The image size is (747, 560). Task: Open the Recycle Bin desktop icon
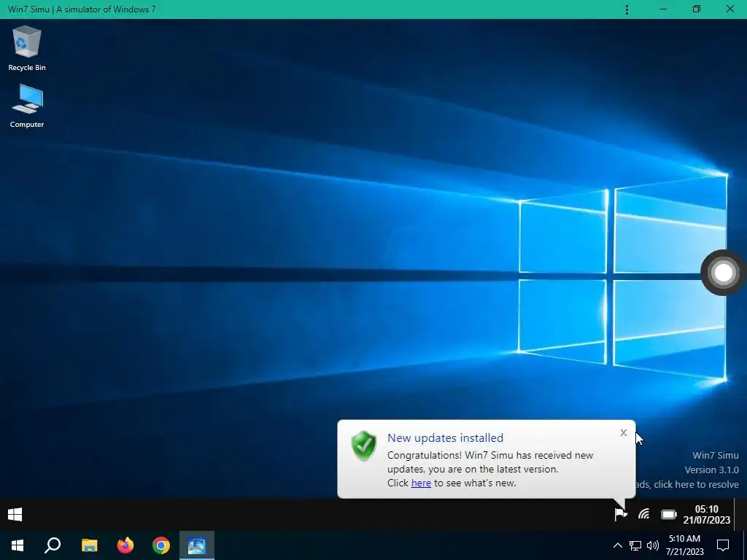click(27, 49)
